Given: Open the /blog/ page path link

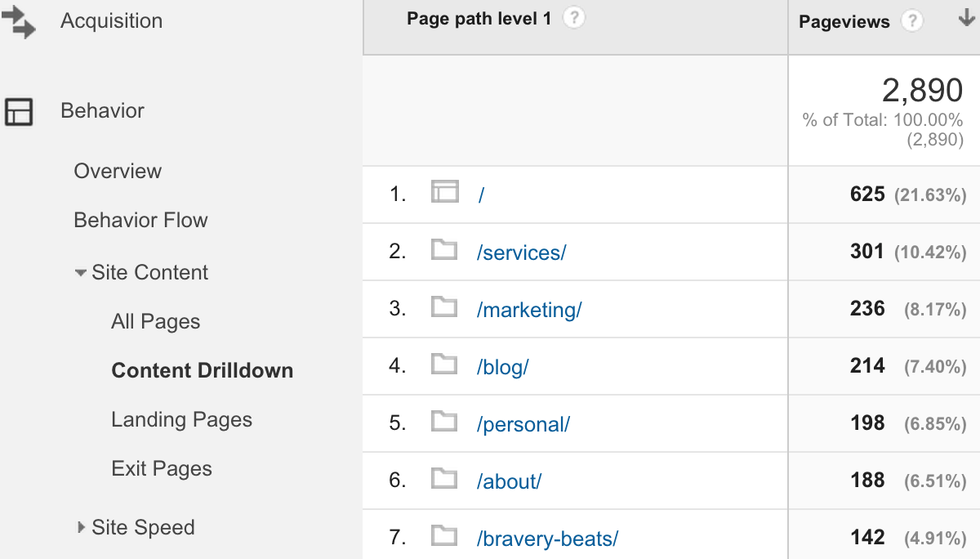Looking at the screenshot, I should (503, 366).
